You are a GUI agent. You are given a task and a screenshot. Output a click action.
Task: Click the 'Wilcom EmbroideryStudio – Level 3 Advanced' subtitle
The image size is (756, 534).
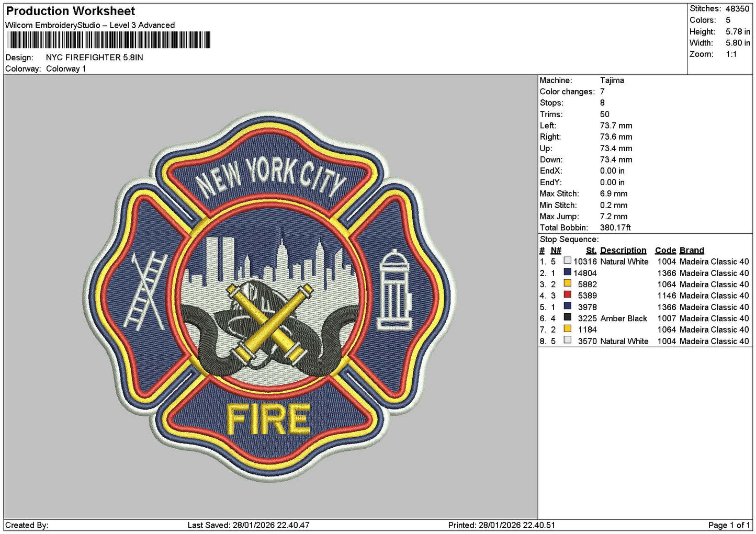coord(90,25)
